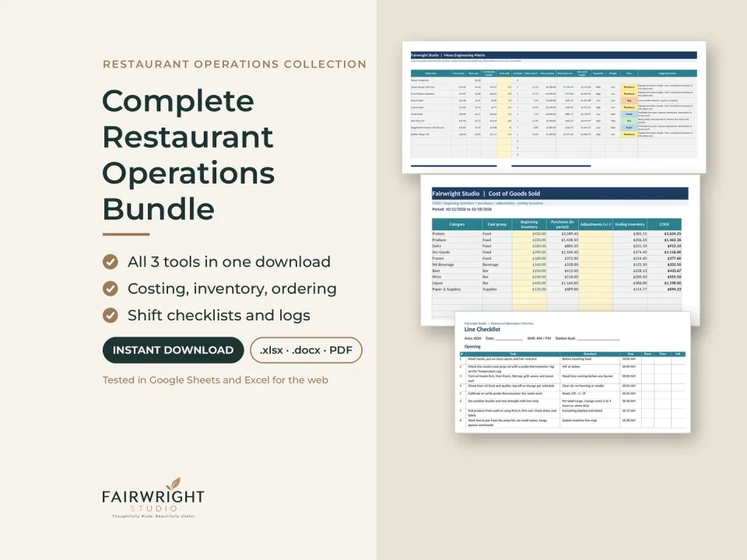Click the '$1,164.00' purchases cell
747x560 pixels.
[x=563, y=283]
